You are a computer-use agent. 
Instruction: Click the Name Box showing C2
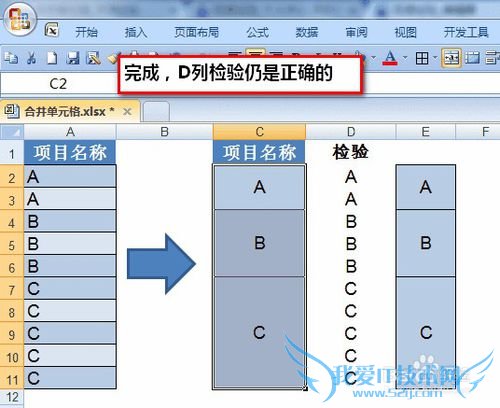[x=58, y=83]
